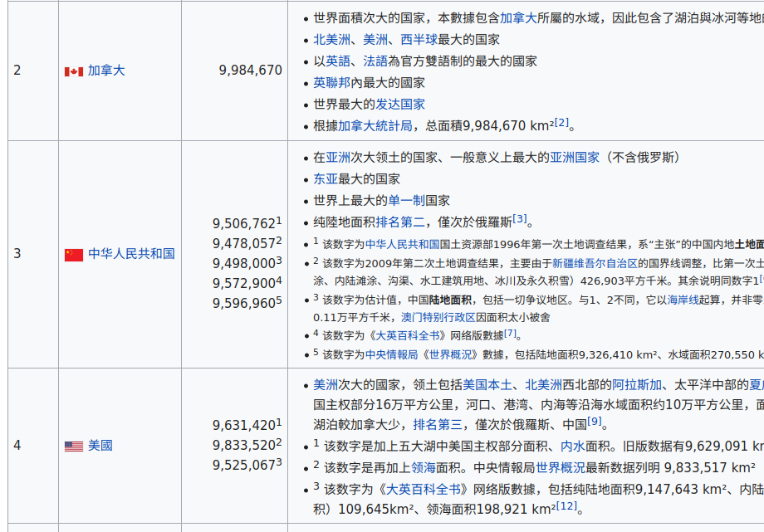Open the 加拿大 link beside the Canada flag
Viewport: 764px width, 532px height.
pyautogui.click(x=106, y=71)
